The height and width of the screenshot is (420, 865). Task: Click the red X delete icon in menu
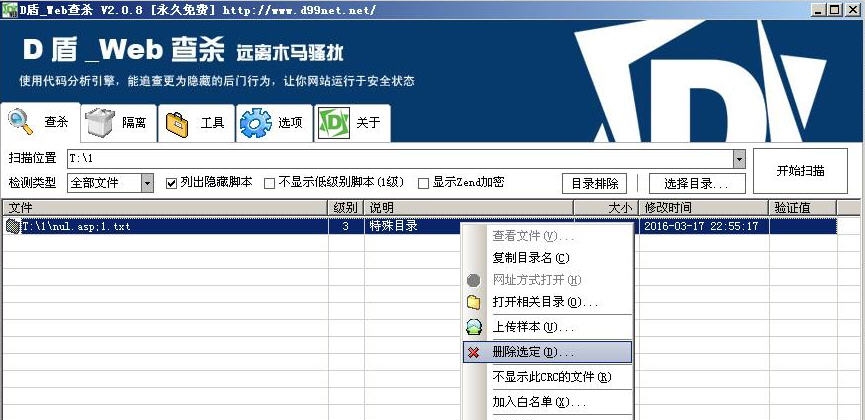click(x=473, y=352)
